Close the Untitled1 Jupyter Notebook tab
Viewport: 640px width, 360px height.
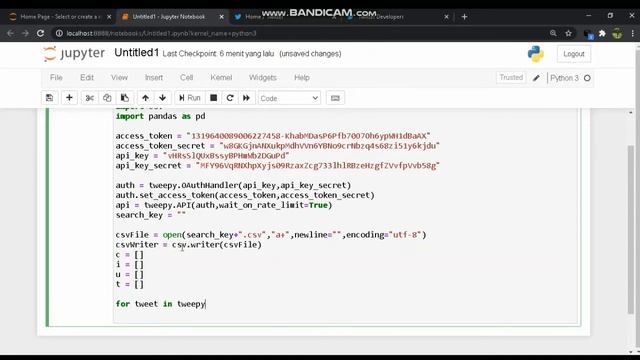coord(221,17)
